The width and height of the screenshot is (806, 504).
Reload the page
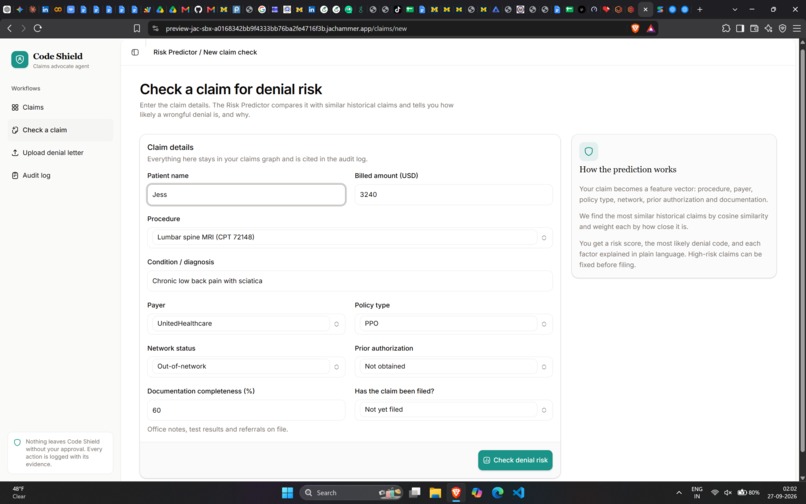pos(38,28)
